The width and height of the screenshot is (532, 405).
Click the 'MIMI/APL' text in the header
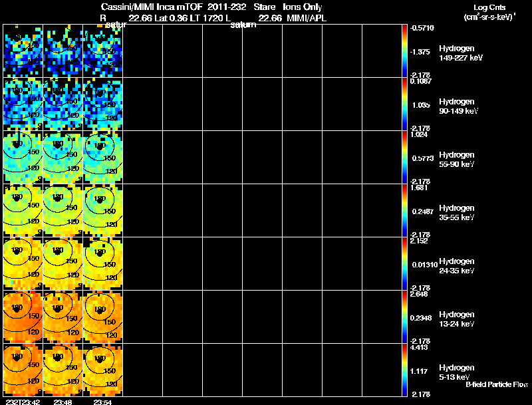pos(307,18)
